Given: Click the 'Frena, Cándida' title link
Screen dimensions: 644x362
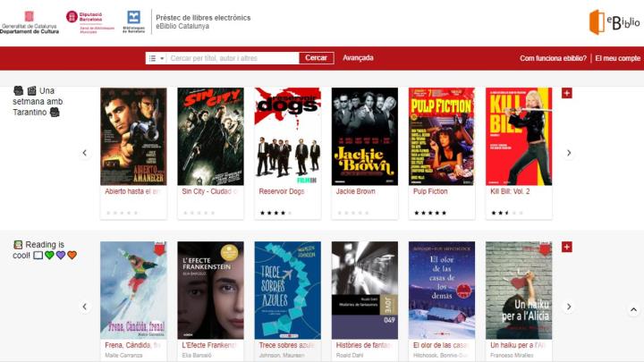Looking at the screenshot, I should coord(132,345).
